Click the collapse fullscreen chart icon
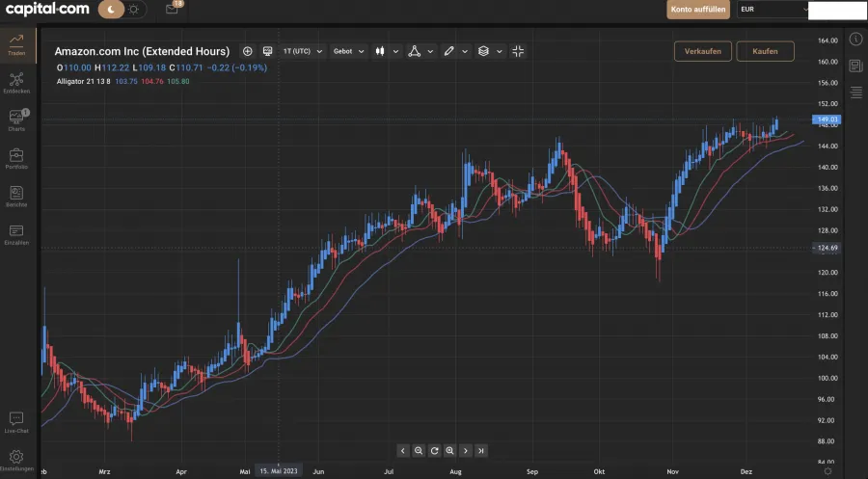The image size is (868, 479). tap(518, 51)
